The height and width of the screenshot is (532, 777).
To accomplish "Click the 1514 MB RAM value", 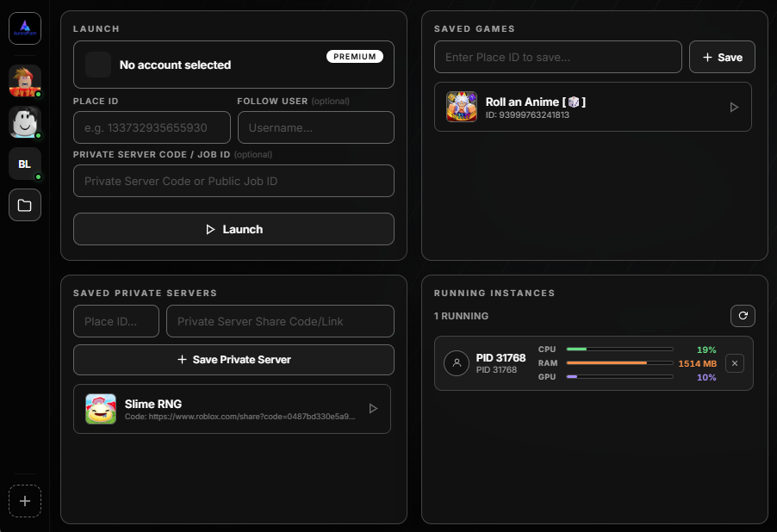I will click(697, 363).
